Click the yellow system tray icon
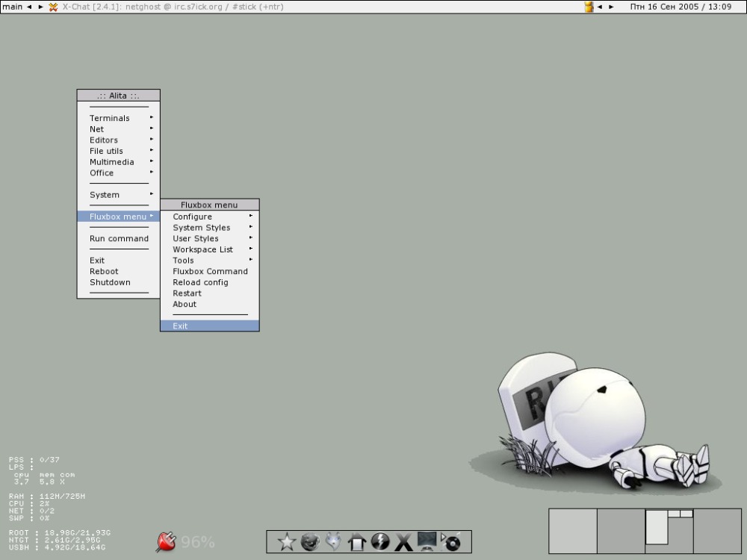This screenshot has height=560, width=747. click(x=589, y=7)
